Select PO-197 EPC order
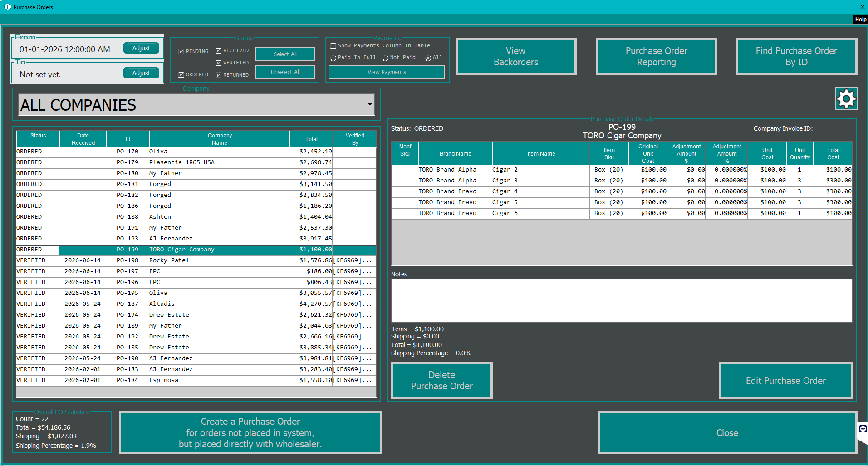 (x=196, y=271)
